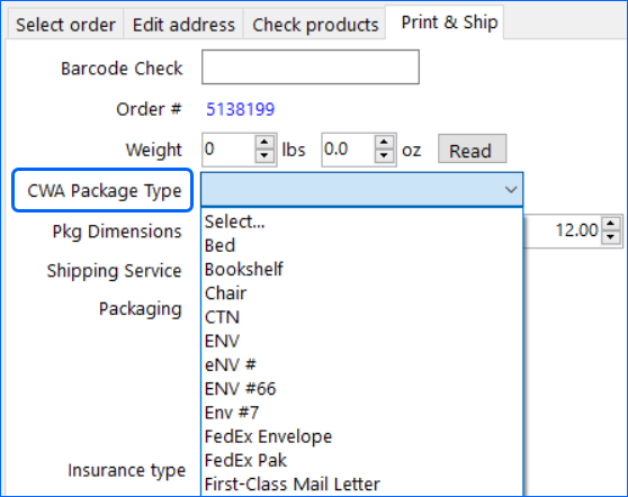The image size is (628, 497).
Task: Open the Edit address tab
Action: [183, 24]
